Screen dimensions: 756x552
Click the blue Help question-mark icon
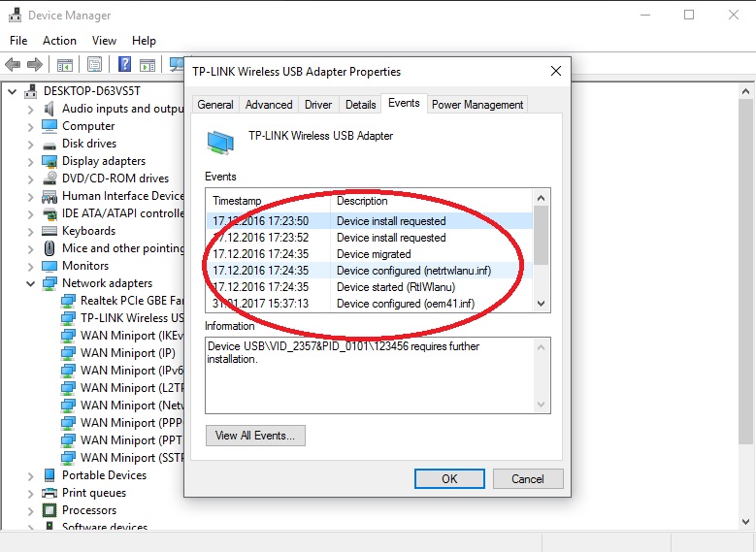tap(125, 64)
